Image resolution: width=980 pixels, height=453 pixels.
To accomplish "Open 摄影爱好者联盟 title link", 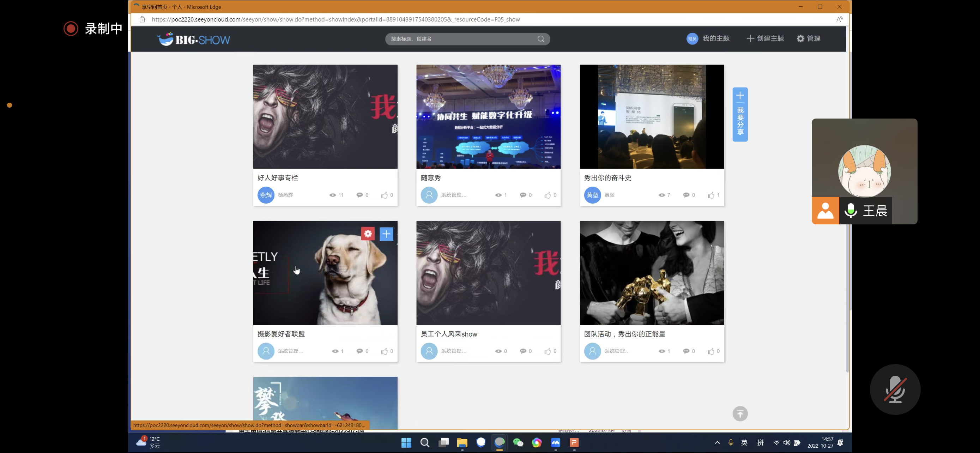I will pos(281,334).
